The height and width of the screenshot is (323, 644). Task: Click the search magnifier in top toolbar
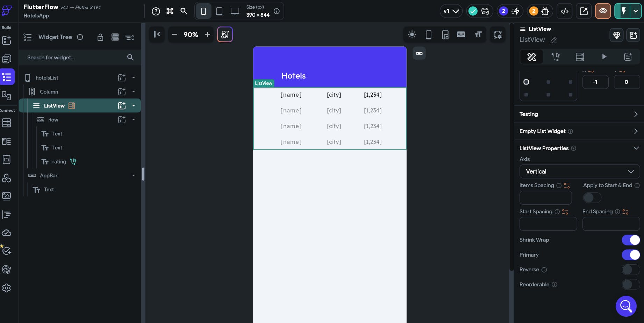coord(184,11)
